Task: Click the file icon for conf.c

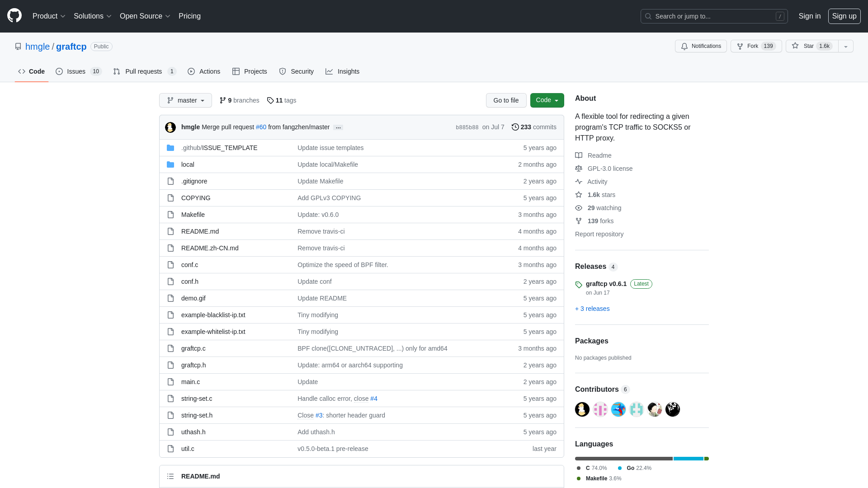Action: 170,265
